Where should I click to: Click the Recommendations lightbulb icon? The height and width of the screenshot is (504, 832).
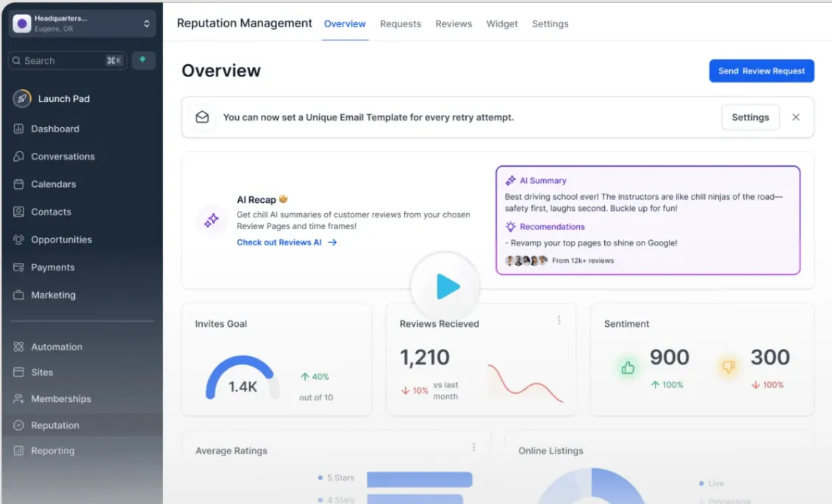click(x=511, y=226)
